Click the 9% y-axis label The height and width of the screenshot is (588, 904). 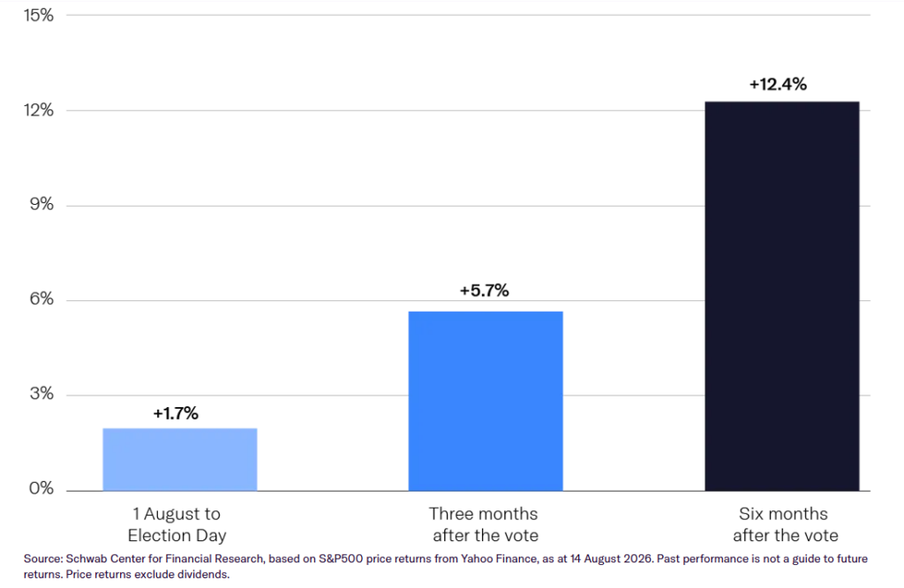(x=41, y=204)
